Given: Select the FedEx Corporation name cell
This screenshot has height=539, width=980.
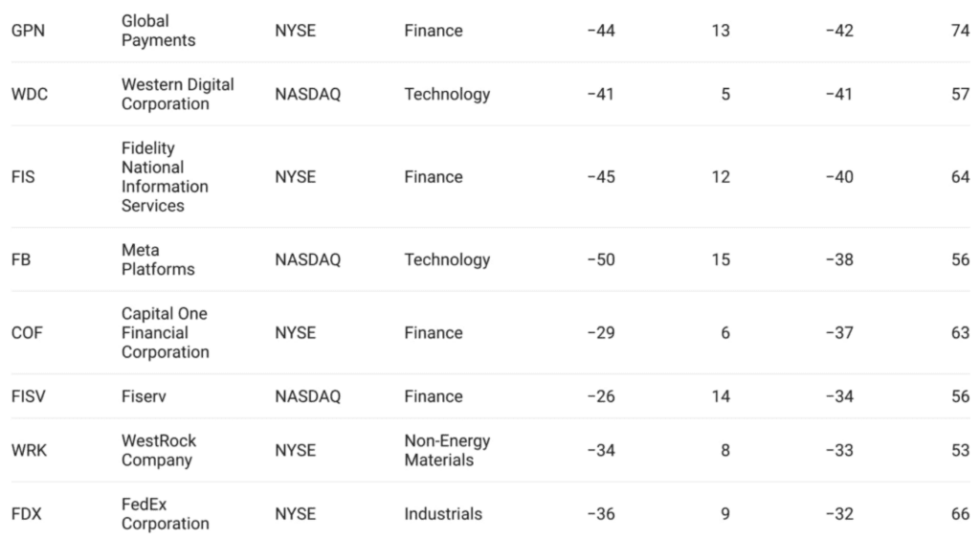Looking at the screenshot, I should click(165, 514).
